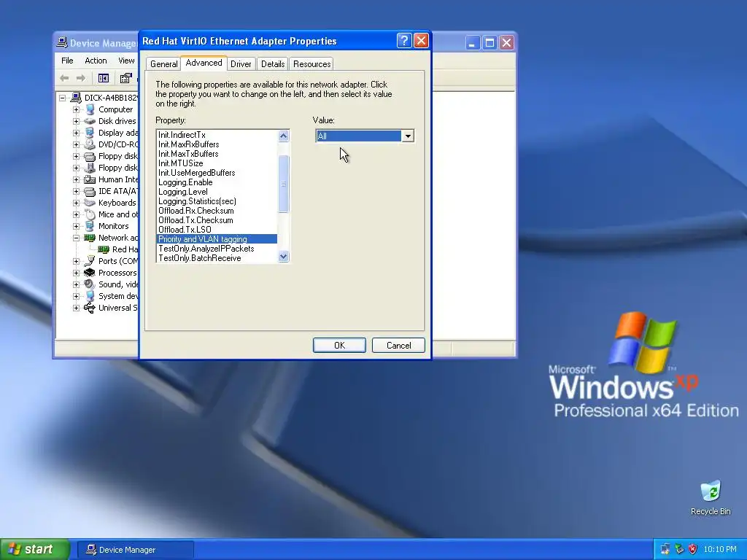747x560 pixels.
Task: Open the File menu in Device Manager
Action: click(67, 61)
